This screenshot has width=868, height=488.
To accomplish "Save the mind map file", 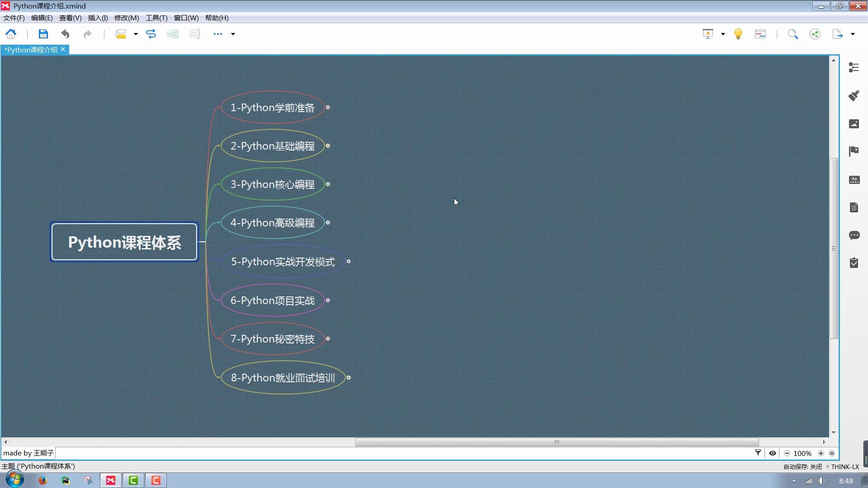I will (43, 34).
